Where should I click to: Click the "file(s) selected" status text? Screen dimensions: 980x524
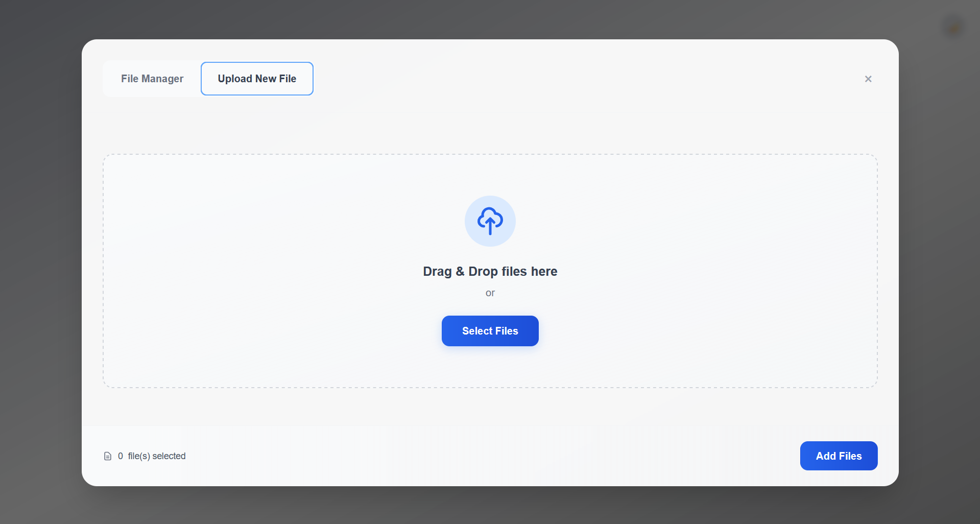pos(156,456)
